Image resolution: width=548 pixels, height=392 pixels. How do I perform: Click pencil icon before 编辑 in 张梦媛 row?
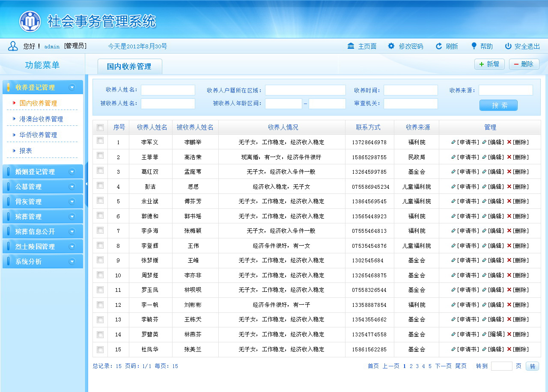pyautogui.click(x=485, y=260)
